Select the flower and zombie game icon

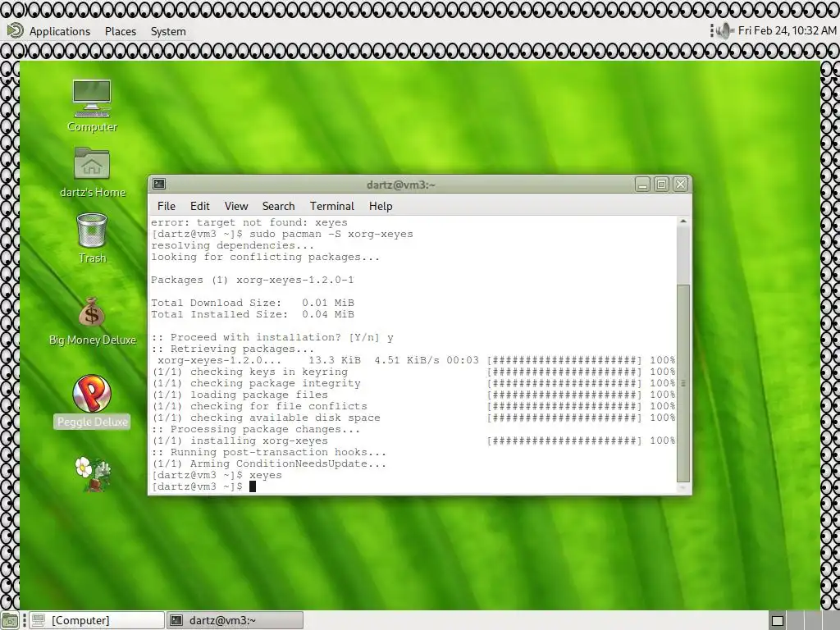pos(92,474)
